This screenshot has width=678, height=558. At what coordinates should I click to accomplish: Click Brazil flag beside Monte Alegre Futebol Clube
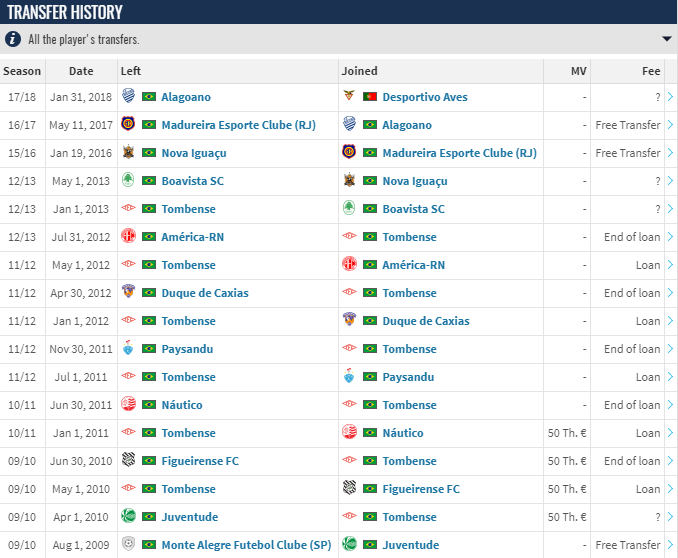click(x=149, y=545)
